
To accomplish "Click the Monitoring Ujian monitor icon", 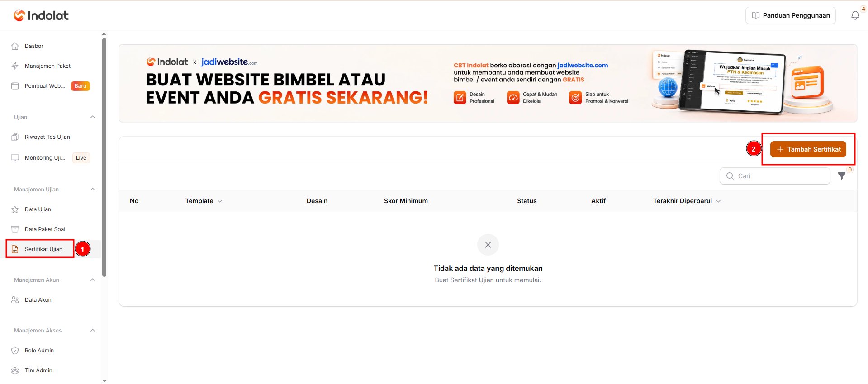I will point(15,158).
